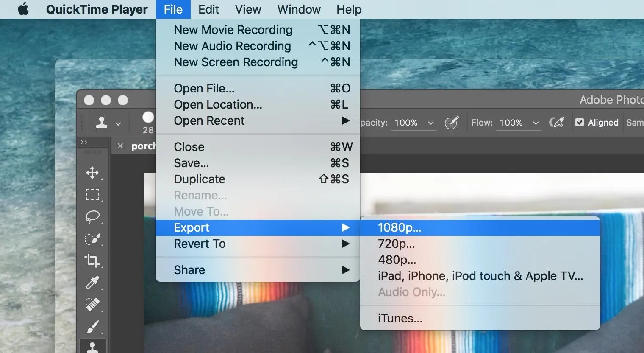644x353 pixels.
Task: Open the Opacity 100% dropdown
Action: [x=431, y=123]
